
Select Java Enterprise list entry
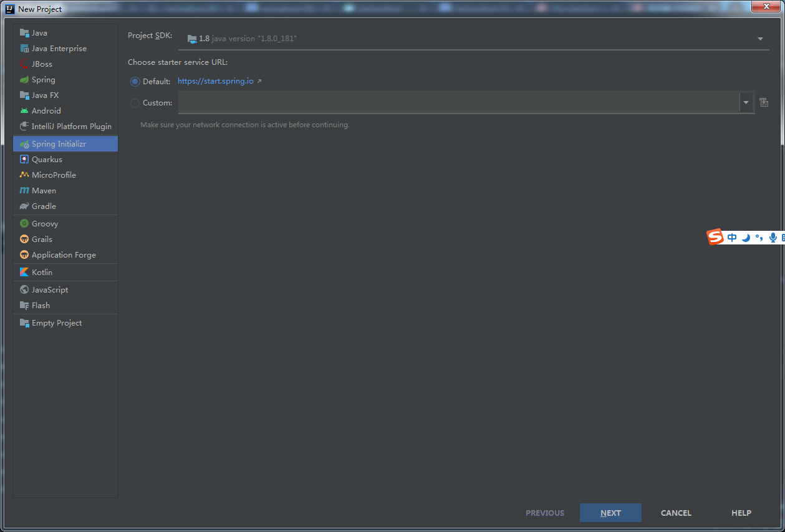59,49
